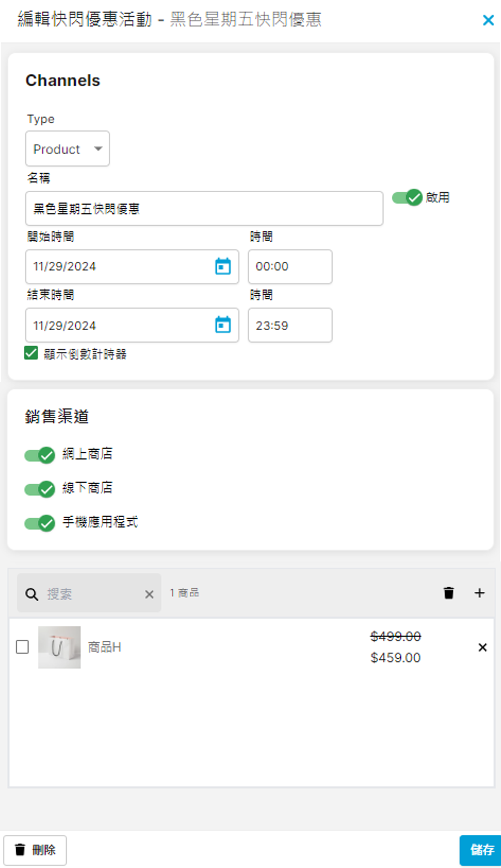The image size is (501, 868).
Task: Open the end date calendar picker
Action: pyautogui.click(x=223, y=325)
